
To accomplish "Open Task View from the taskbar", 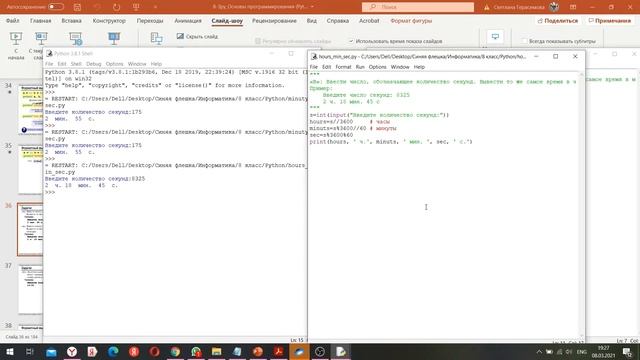I will click(x=30, y=351).
